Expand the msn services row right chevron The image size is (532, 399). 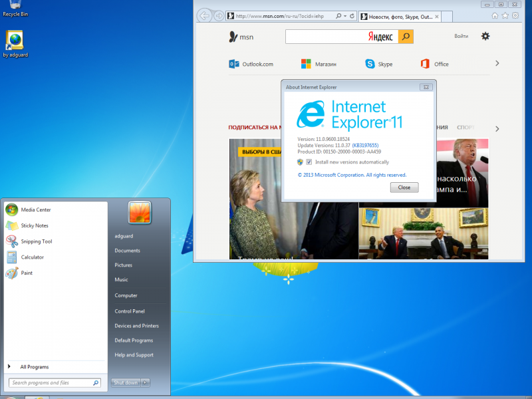[497, 63]
